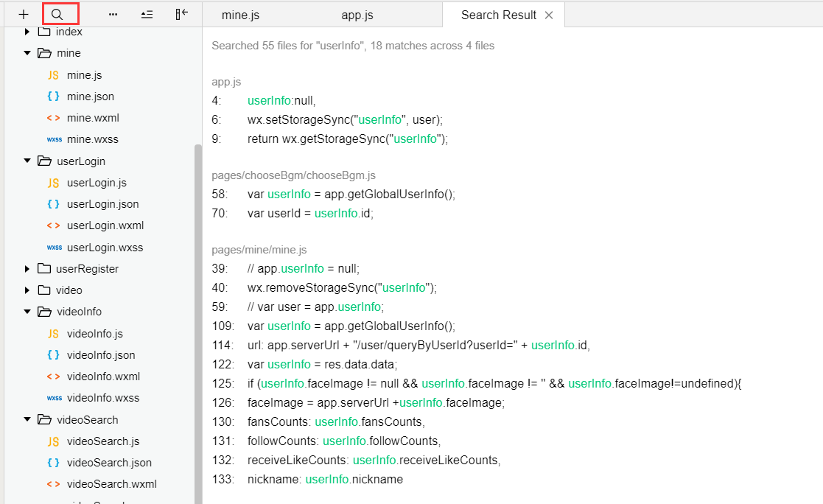Click the search magnifier icon
Screen dimensions: 823x504
[x=57, y=15]
